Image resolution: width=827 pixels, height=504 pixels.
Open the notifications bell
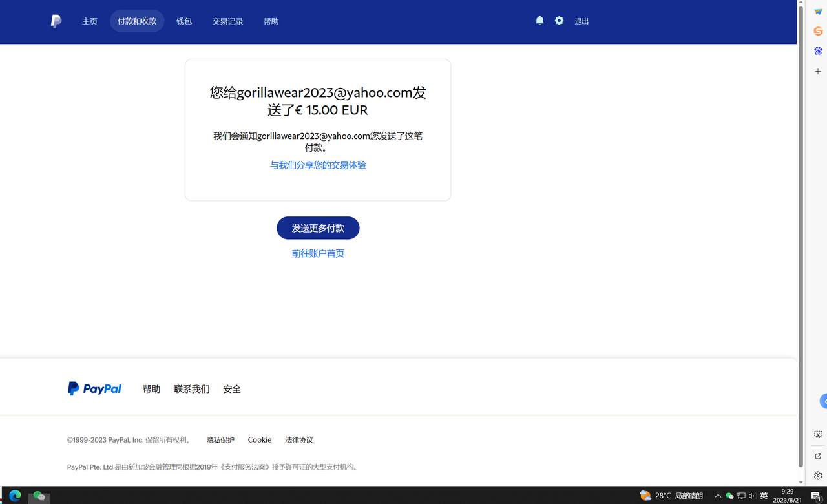[x=539, y=21]
